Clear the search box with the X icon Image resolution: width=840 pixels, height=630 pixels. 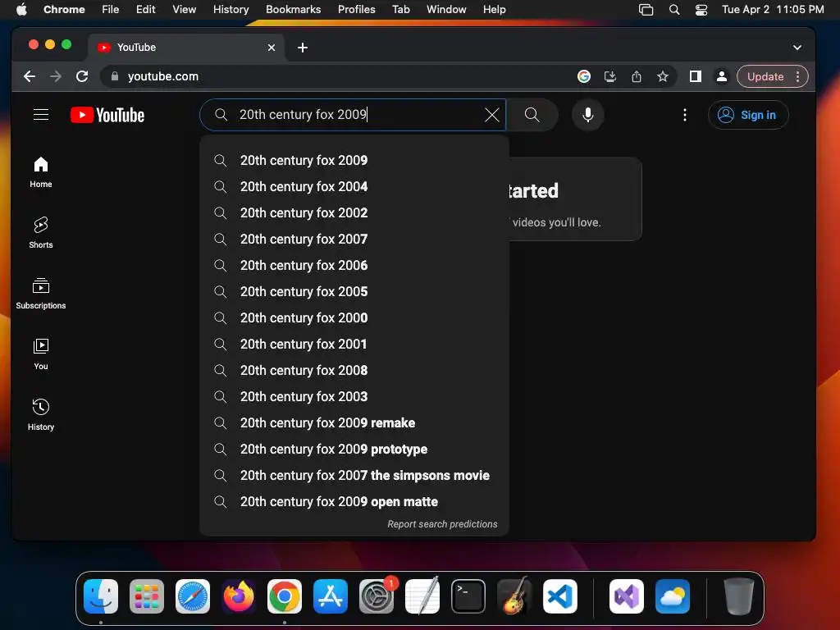point(492,115)
